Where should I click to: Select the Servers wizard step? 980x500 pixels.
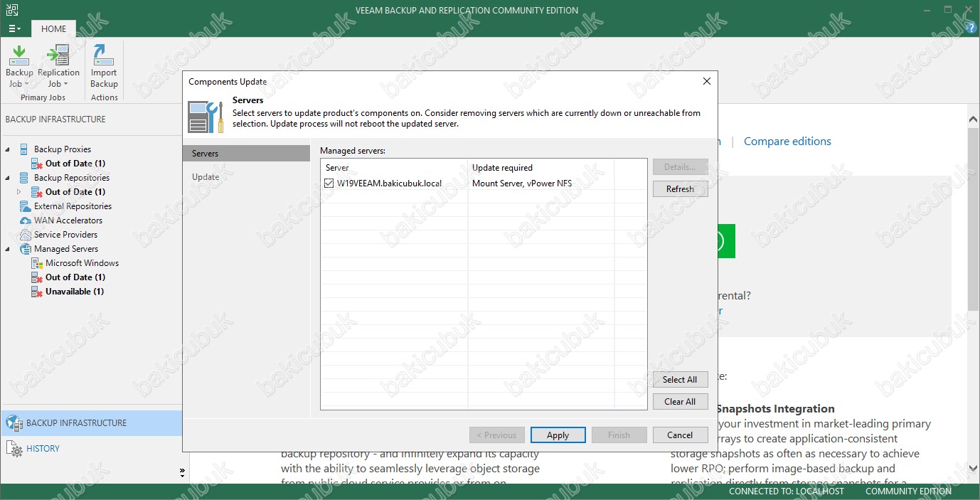[246, 154]
